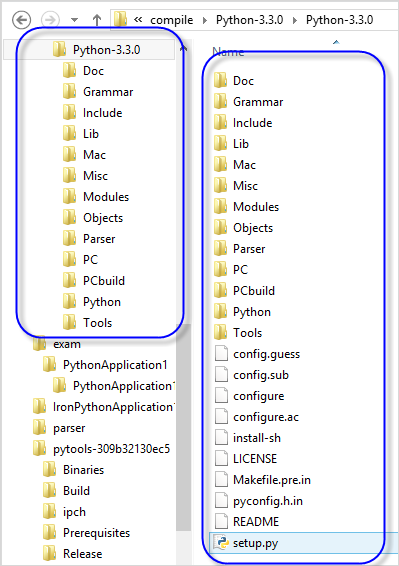Select the pyconfig.h.in file
Screen dimensions: 399x566
pos(268,501)
